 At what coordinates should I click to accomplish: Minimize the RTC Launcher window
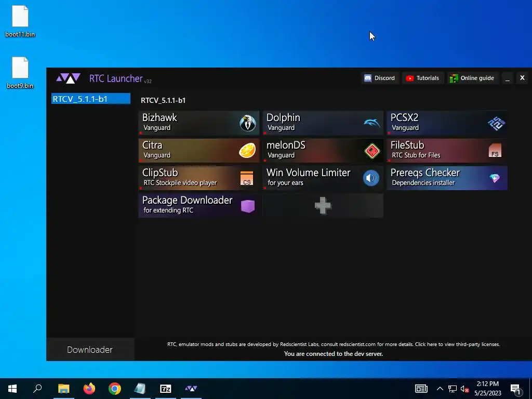508,78
